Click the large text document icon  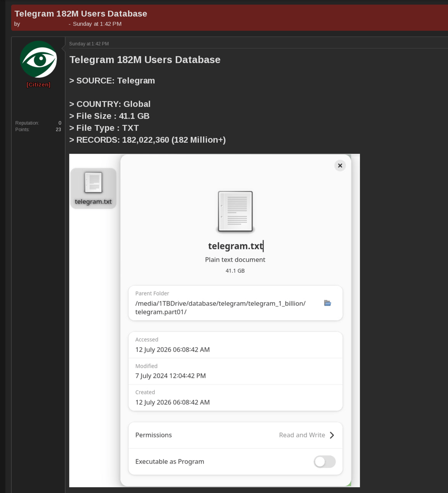click(235, 211)
